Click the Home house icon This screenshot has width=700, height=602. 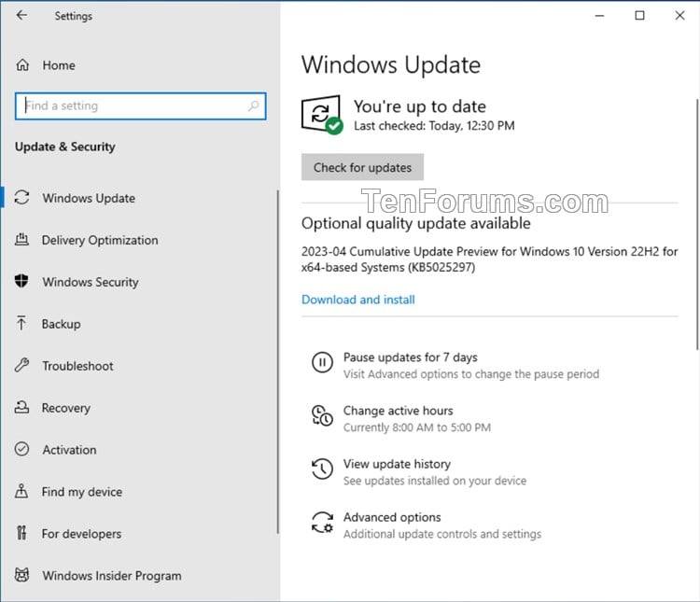tap(22, 65)
